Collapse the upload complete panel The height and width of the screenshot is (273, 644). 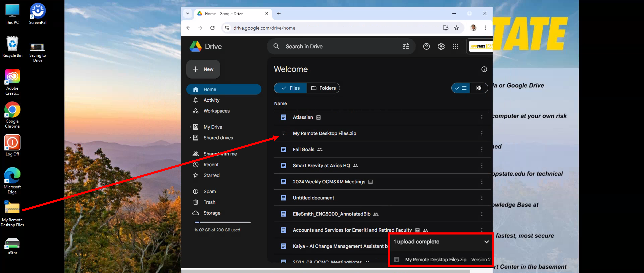coord(486,242)
